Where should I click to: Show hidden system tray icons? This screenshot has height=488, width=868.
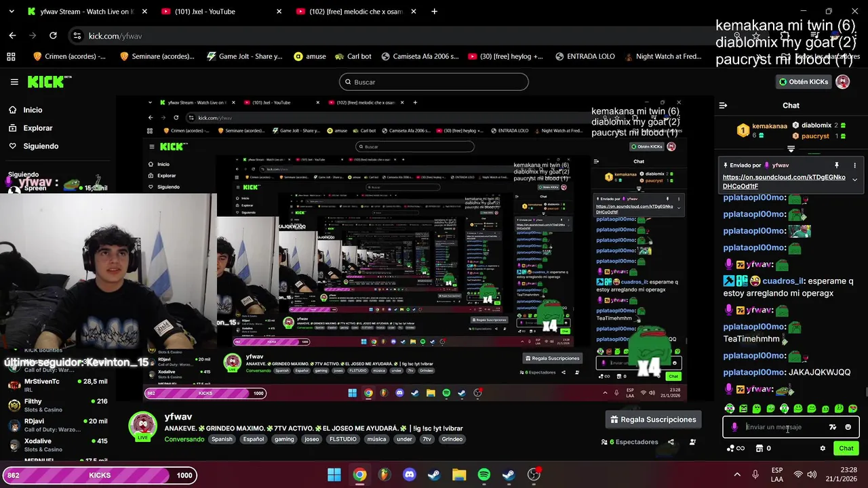737,474
